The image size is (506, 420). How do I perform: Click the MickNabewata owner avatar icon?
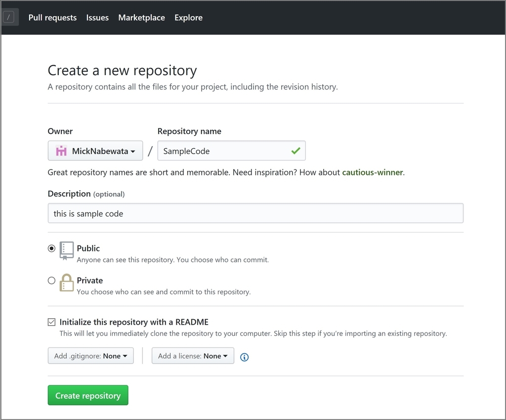click(x=61, y=151)
